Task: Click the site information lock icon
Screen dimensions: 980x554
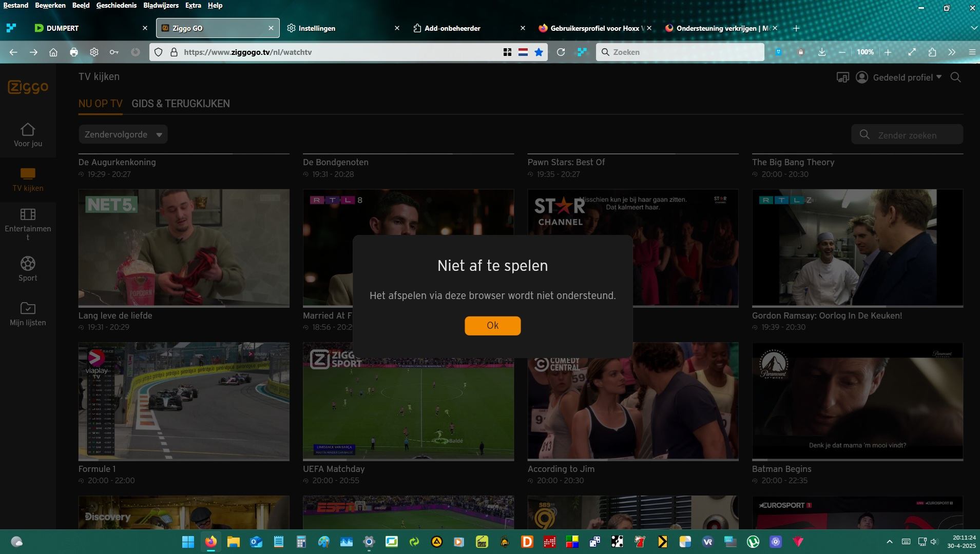Action: click(x=174, y=52)
